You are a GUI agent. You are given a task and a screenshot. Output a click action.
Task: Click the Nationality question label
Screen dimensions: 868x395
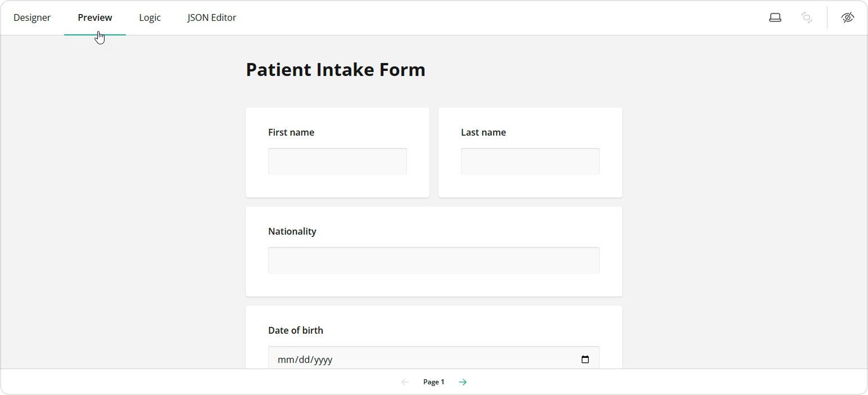(292, 231)
